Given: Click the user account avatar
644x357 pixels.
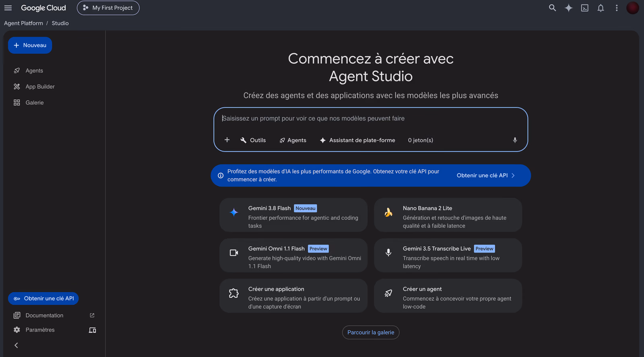Looking at the screenshot, I should click(633, 8).
